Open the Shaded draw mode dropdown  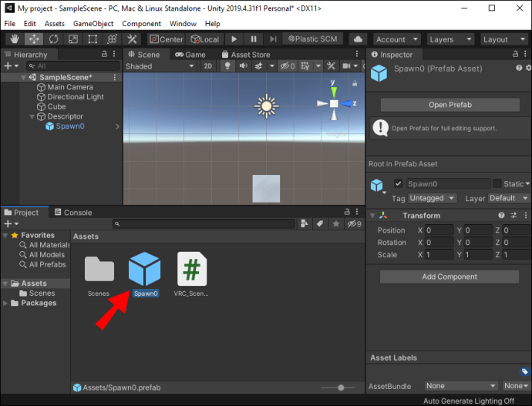pyautogui.click(x=160, y=66)
